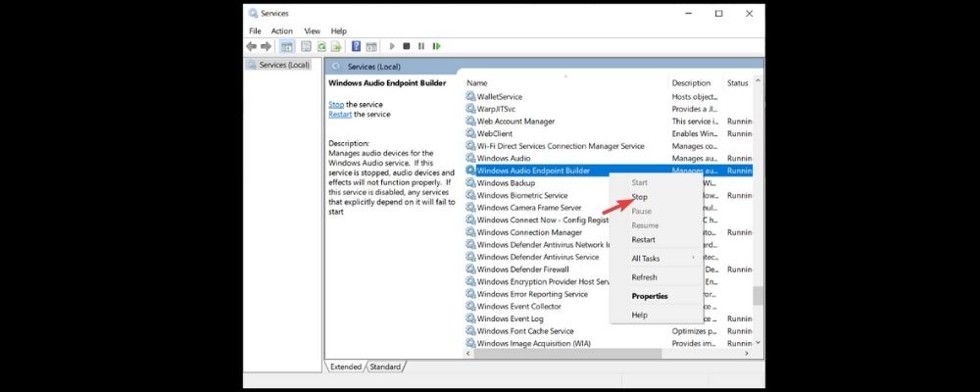Open the Properties sheet toolbar icon
Image resolution: width=980 pixels, height=392 pixels.
[306, 46]
